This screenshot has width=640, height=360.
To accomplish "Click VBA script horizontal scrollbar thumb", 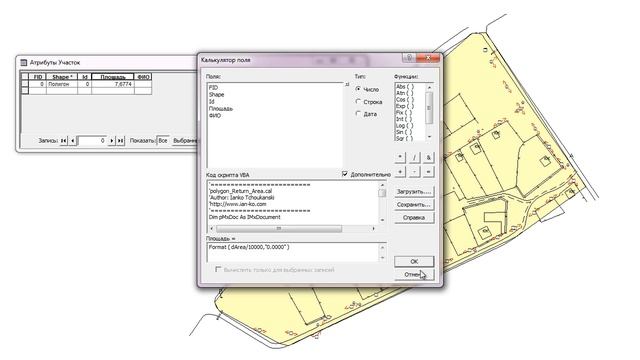I will pos(279,229).
